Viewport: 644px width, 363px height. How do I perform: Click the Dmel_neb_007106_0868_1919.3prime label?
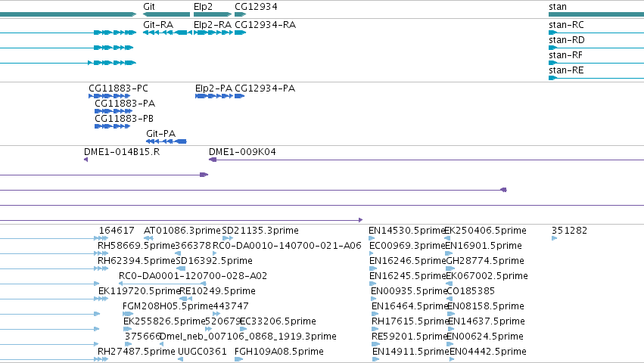[248, 337]
